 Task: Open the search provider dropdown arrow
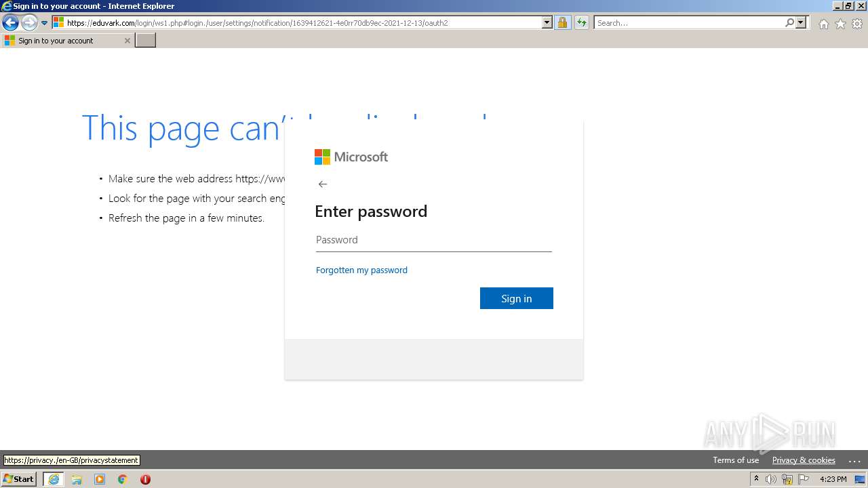801,23
